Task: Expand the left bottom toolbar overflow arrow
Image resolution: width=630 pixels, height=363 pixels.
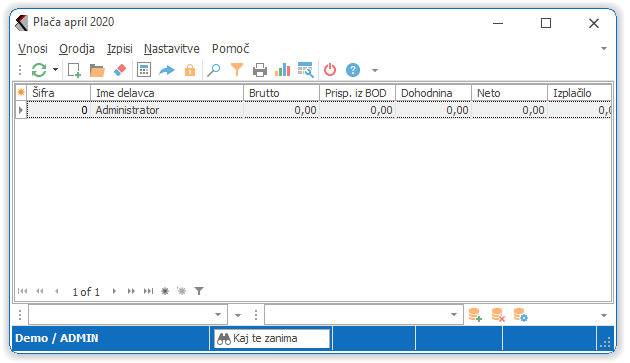Action: (238, 315)
